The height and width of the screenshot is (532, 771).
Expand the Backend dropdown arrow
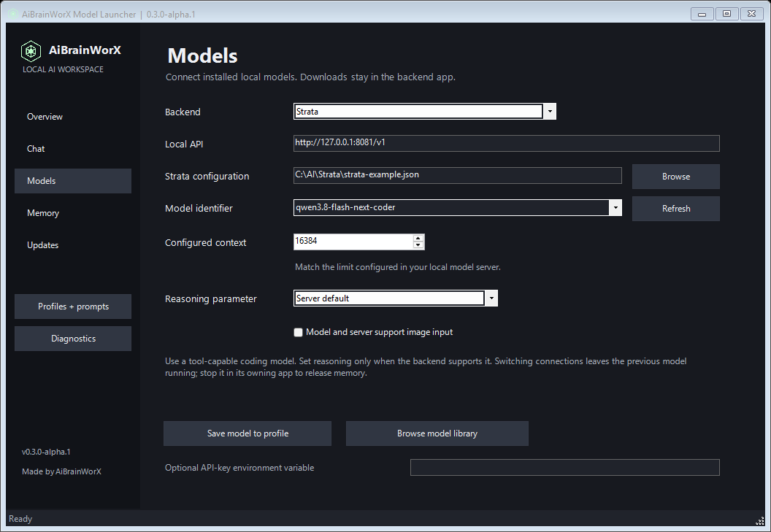[x=550, y=112]
